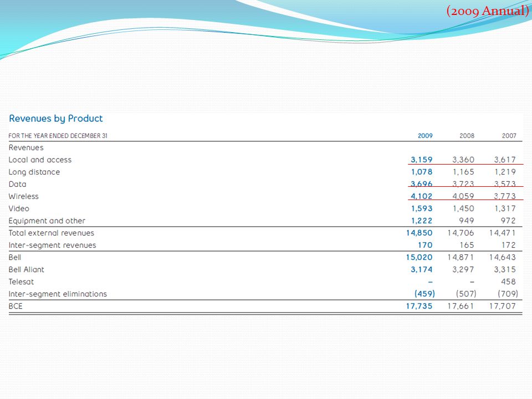This screenshot has width=532, height=399.
Task: Click BCE 2007 total 17,707
Action: click(x=503, y=306)
